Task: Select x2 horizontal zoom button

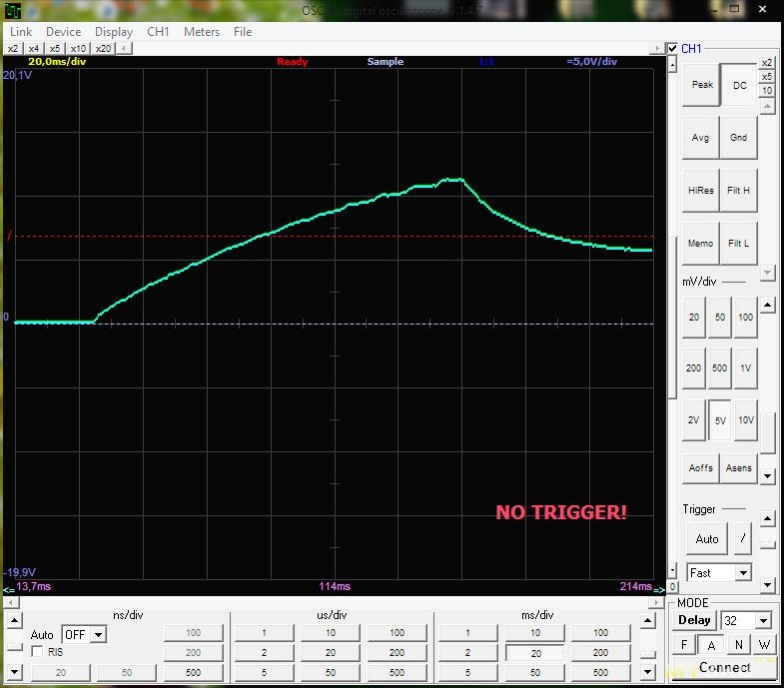Action: click(13, 49)
